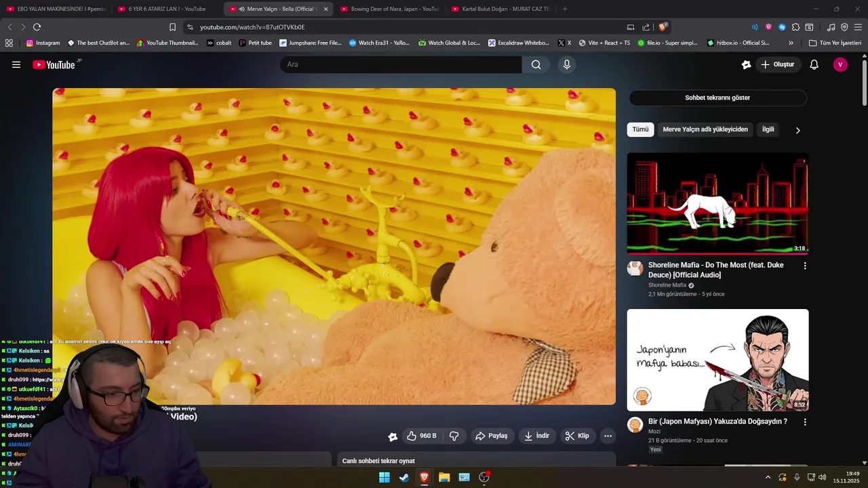Open a new browser tab
868x488 pixels.
coord(565,9)
